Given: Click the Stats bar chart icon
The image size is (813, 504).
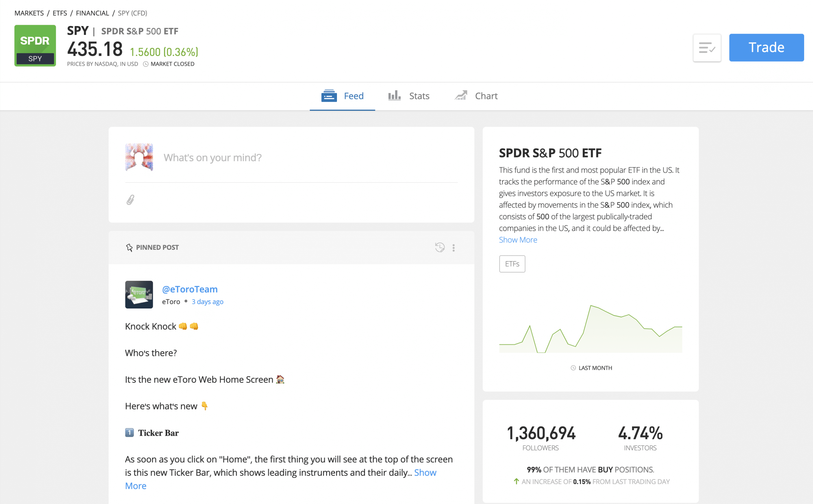Looking at the screenshot, I should [x=394, y=96].
